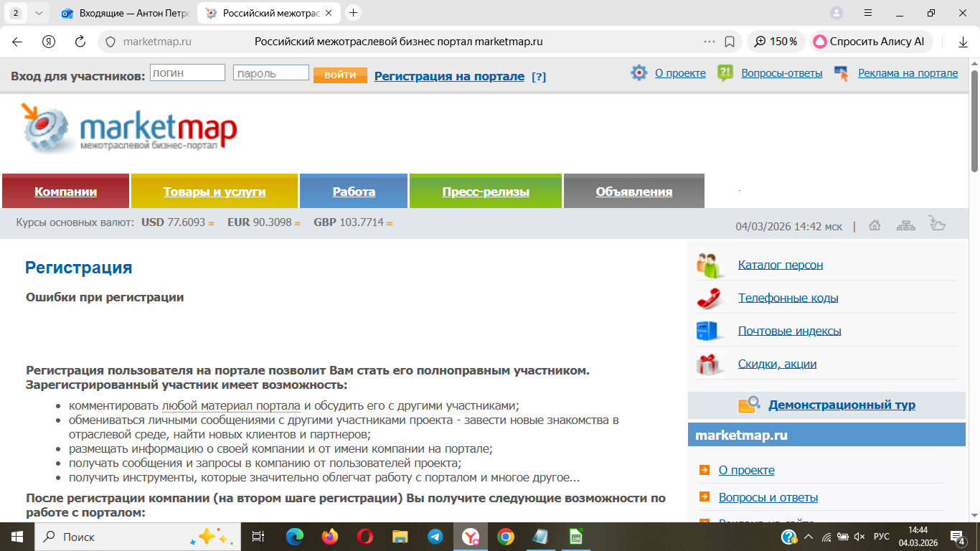
Task: Click the [?] help link next to registration
Action: (x=539, y=77)
